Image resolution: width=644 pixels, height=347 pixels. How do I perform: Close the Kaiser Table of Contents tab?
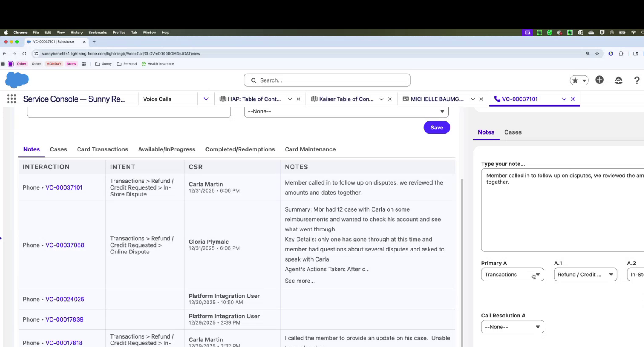390,99
